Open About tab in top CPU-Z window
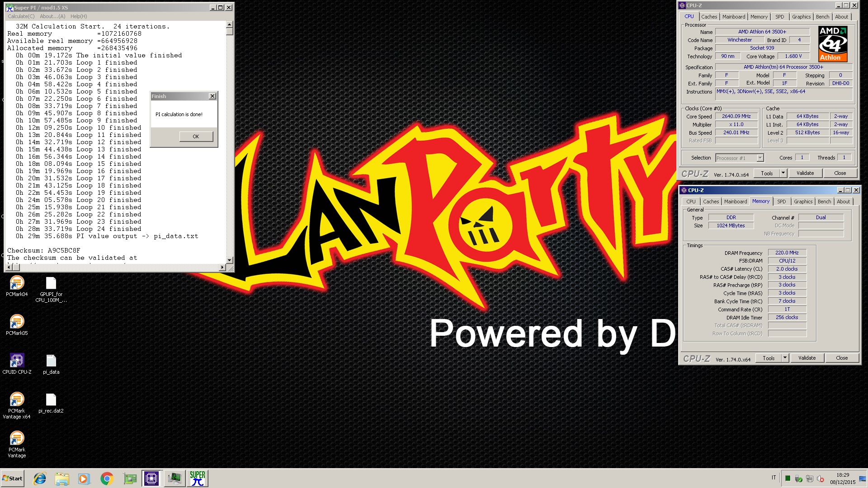 click(842, 17)
